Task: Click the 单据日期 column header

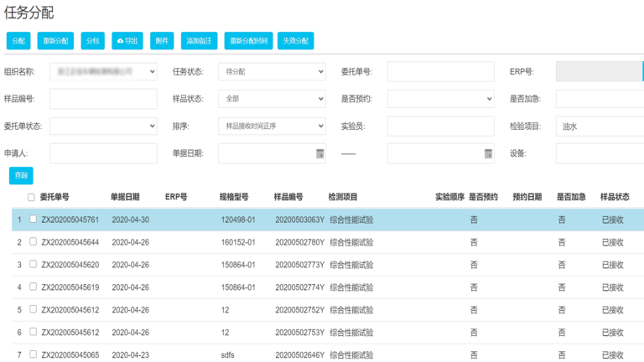Action: click(x=125, y=198)
